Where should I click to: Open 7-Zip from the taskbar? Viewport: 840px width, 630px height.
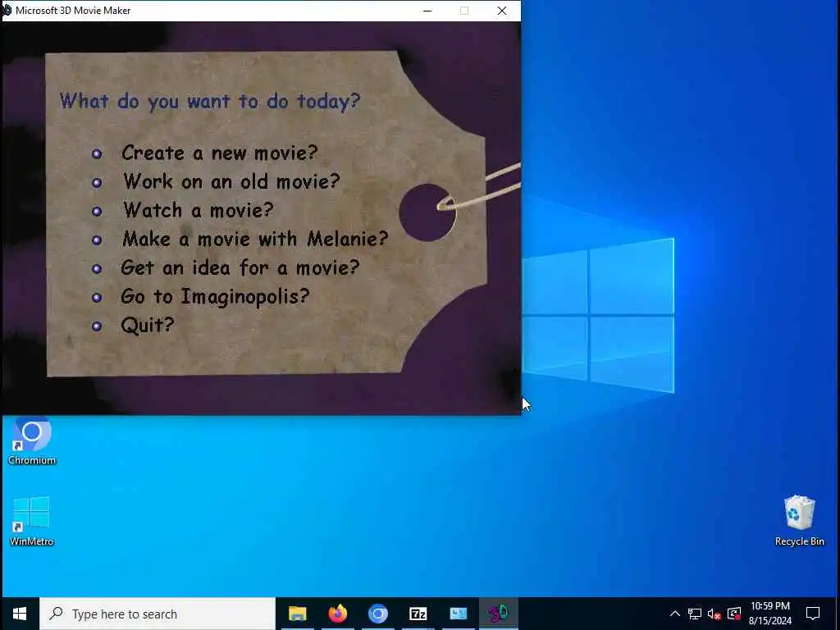418,614
